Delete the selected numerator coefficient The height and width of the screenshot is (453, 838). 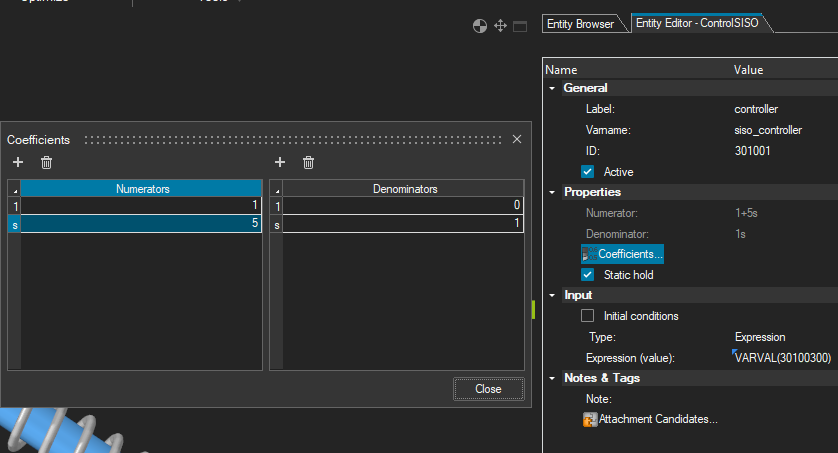coord(46,162)
